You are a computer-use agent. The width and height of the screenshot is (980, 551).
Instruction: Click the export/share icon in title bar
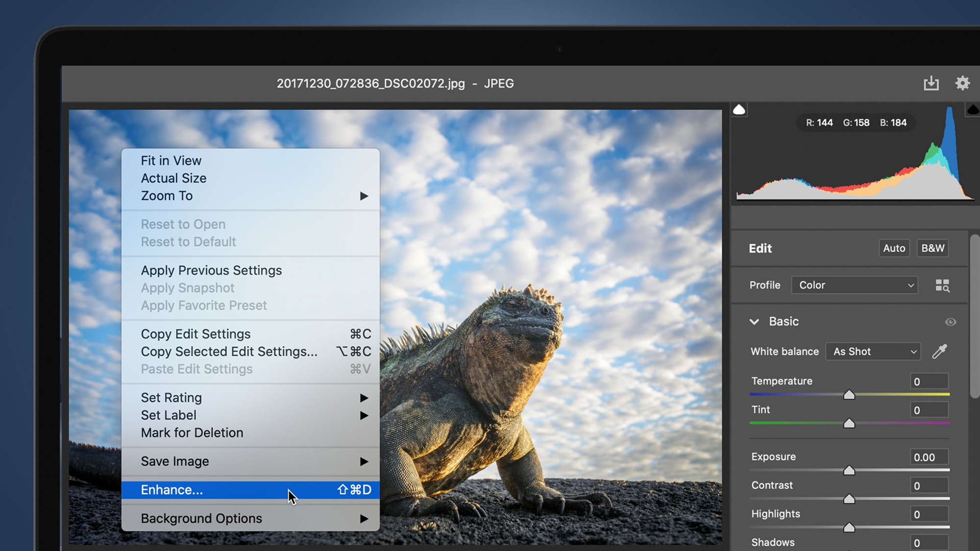coord(931,83)
